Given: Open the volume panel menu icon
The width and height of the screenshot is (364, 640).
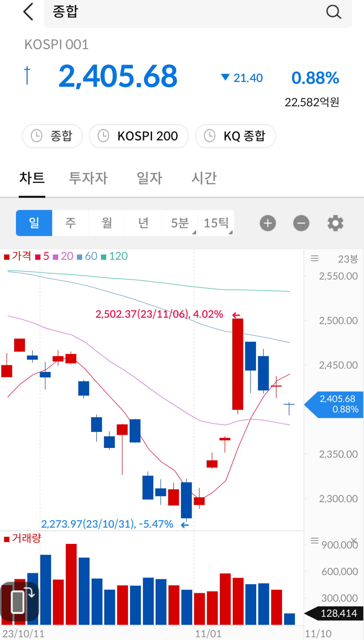Looking at the screenshot, I should pyautogui.click(x=315, y=540).
